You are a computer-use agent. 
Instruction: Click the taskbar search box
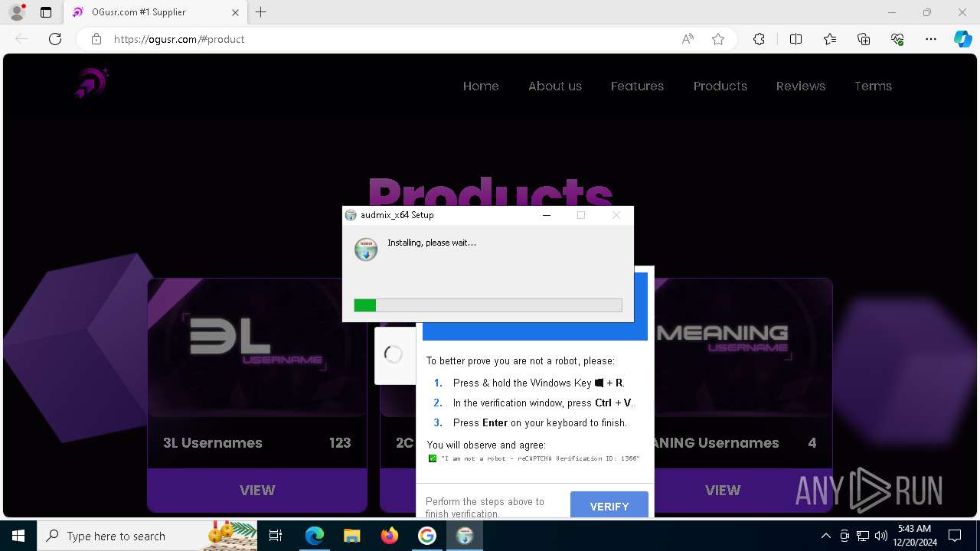click(147, 536)
